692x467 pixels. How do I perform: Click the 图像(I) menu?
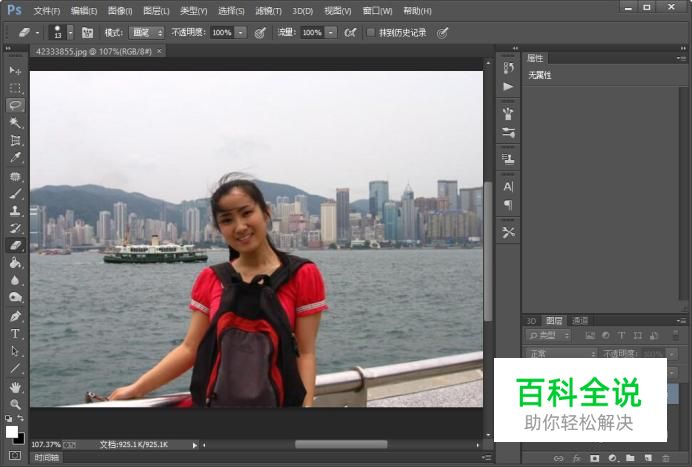(x=120, y=10)
